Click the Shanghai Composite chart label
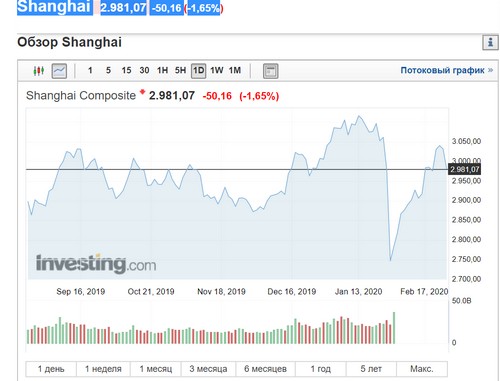This screenshot has width=500, height=381. click(x=81, y=96)
